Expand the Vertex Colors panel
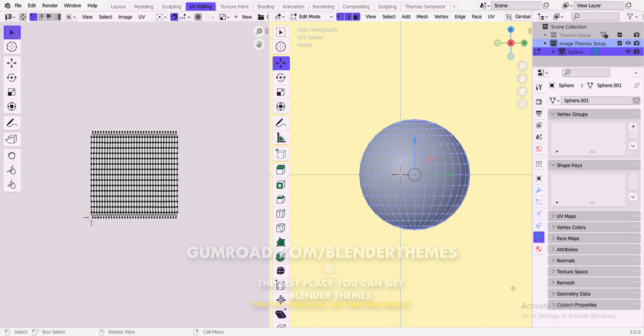 click(x=594, y=227)
